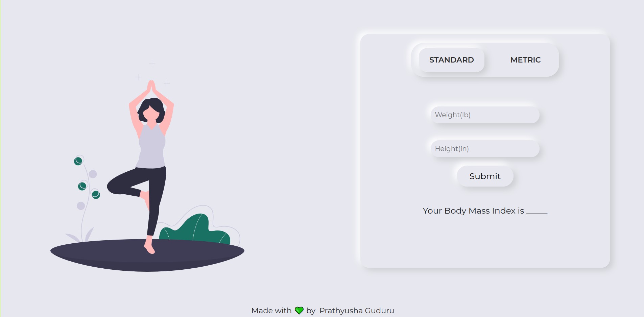
Task: Switch to METRIC units
Action: 525,60
